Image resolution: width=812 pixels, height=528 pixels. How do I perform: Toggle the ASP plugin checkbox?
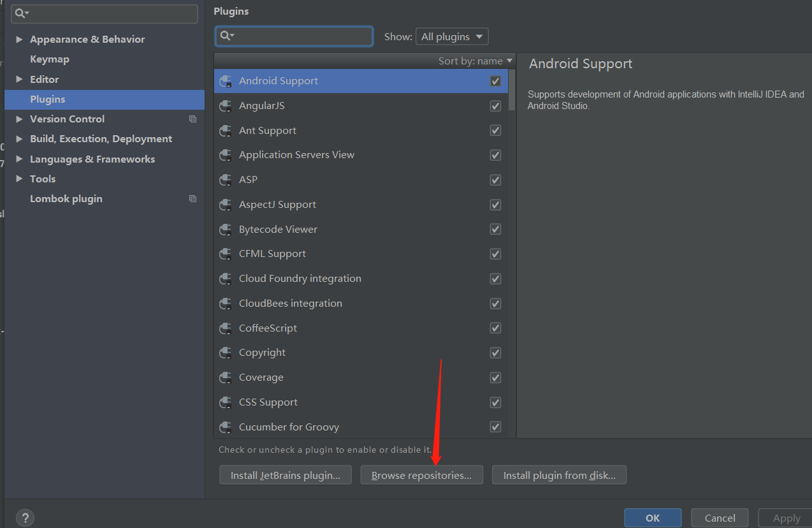click(x=495, y=180)
